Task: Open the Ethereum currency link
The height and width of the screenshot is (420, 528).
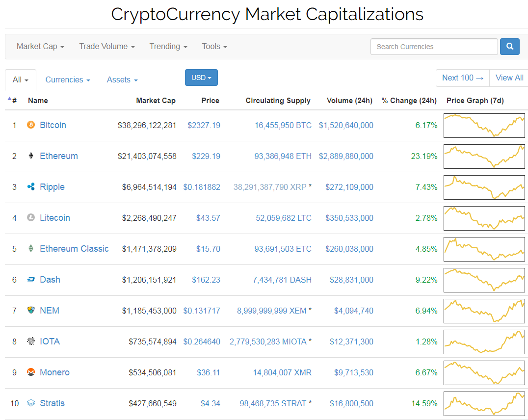Action: 59,156
